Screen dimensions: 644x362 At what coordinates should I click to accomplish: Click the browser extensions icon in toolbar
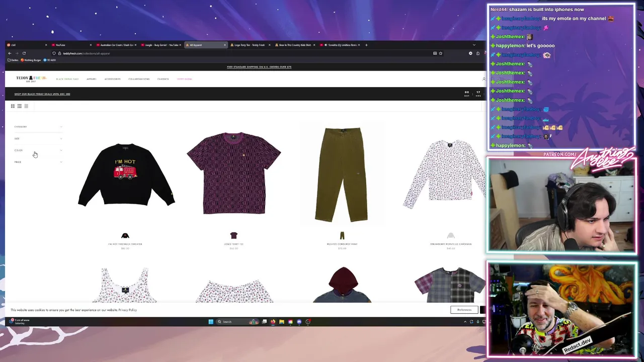pos(478,53)
